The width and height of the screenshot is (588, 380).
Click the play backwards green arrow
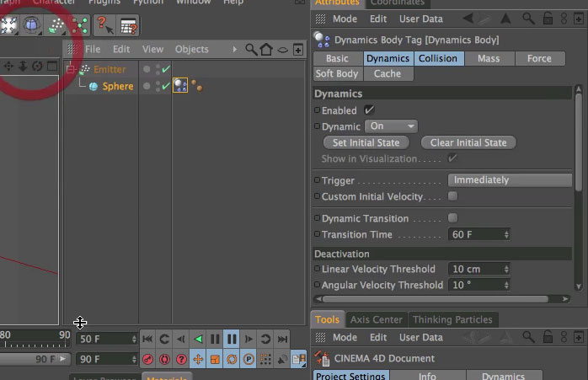198,339
